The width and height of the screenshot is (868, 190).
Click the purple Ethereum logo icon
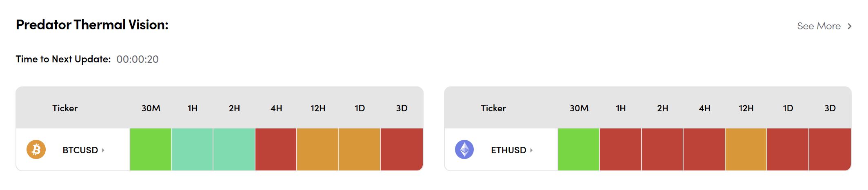(x=464, y=150)
